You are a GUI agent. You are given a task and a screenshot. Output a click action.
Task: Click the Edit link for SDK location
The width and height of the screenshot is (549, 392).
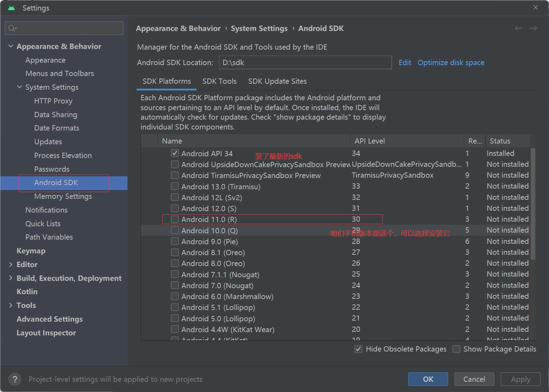[x=405, y=63]
